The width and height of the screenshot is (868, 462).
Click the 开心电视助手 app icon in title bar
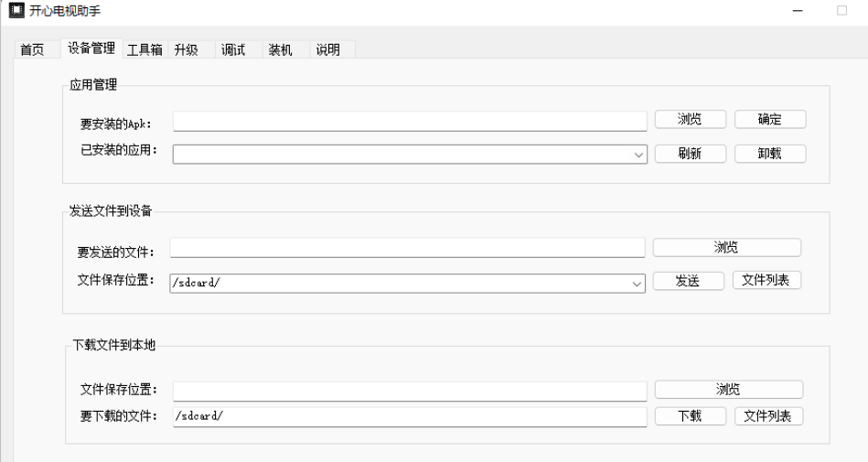16,10
